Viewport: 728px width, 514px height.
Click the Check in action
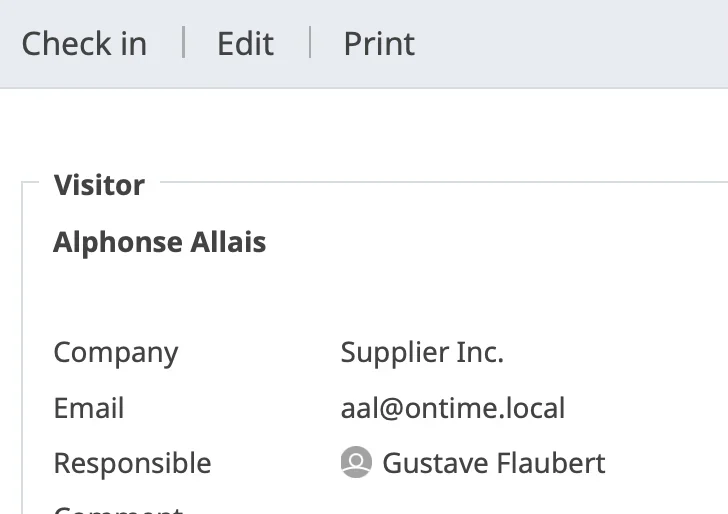84,44
